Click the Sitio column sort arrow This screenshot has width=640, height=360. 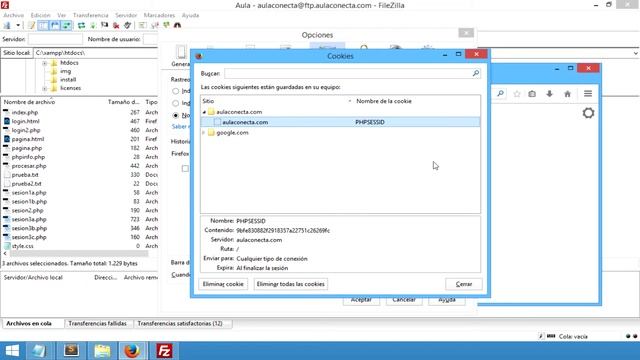(x=349, y=101)
